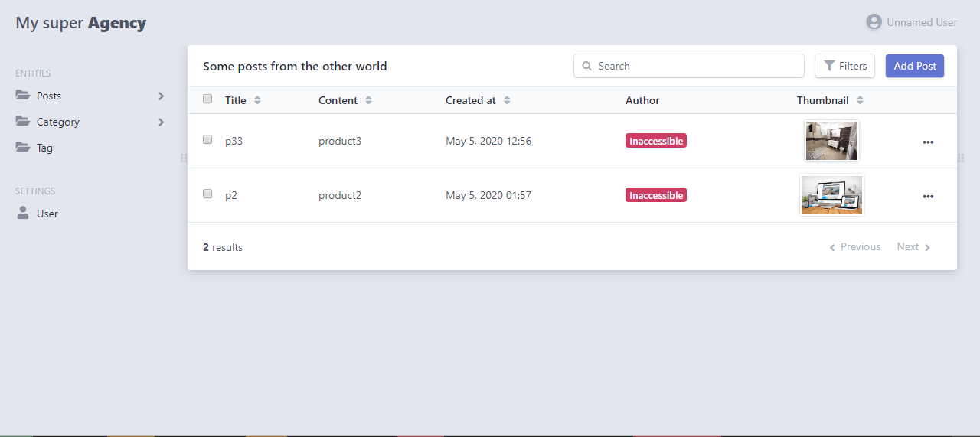Click the funnel icon on Filters
Image resolution: width=980 pixels, height=437 pixels.
[x=829, y=66]
